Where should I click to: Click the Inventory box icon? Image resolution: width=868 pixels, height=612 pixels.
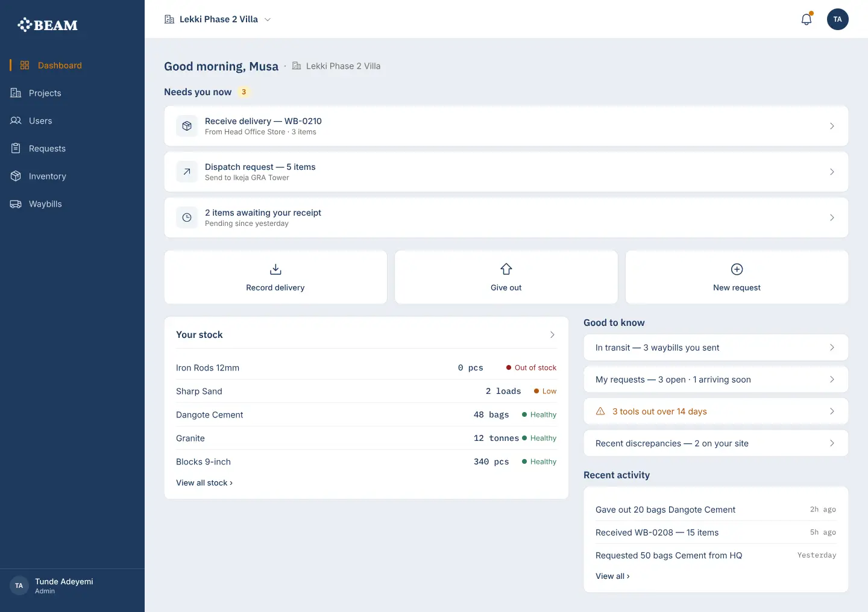click(16, 176)
